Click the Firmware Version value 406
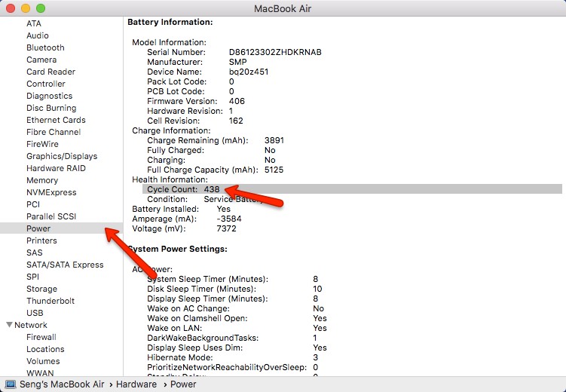 237,101
